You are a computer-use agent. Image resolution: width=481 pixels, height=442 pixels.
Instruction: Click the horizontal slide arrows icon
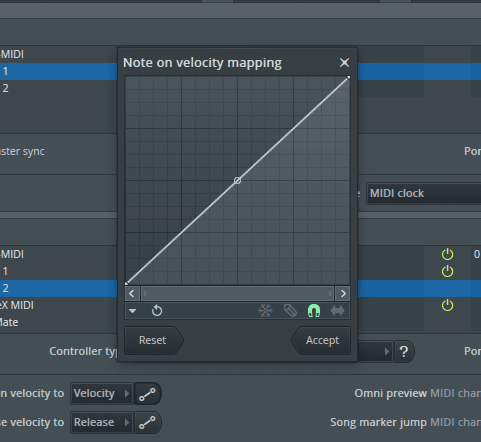click(x=337, y=311)
